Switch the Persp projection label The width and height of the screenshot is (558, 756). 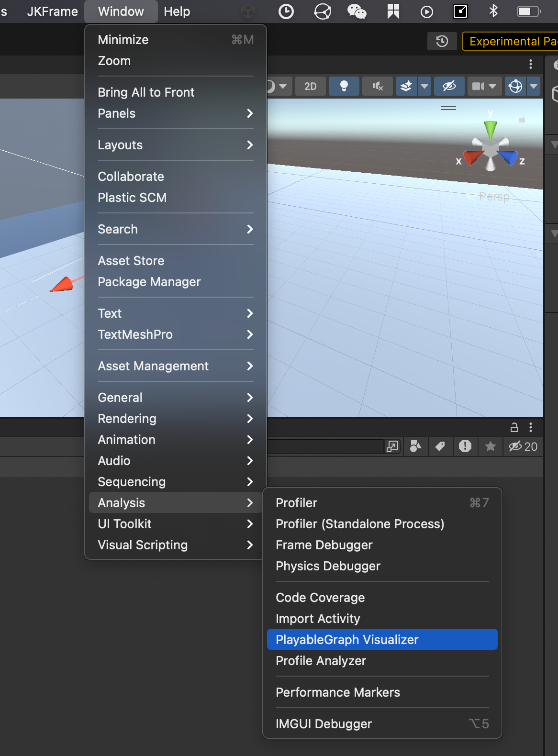pos(494,197)
